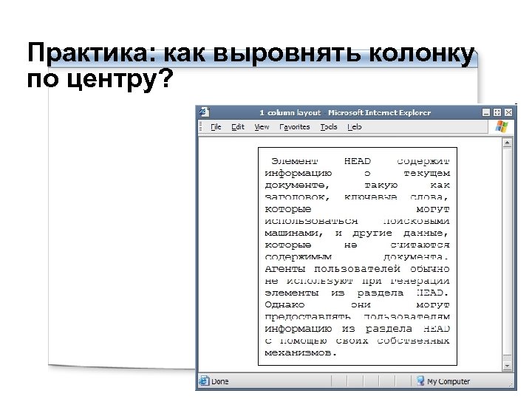Click the slide heading 'Практика: как выровнять колонку'
The image size is (532, 399).
[251, 53]
